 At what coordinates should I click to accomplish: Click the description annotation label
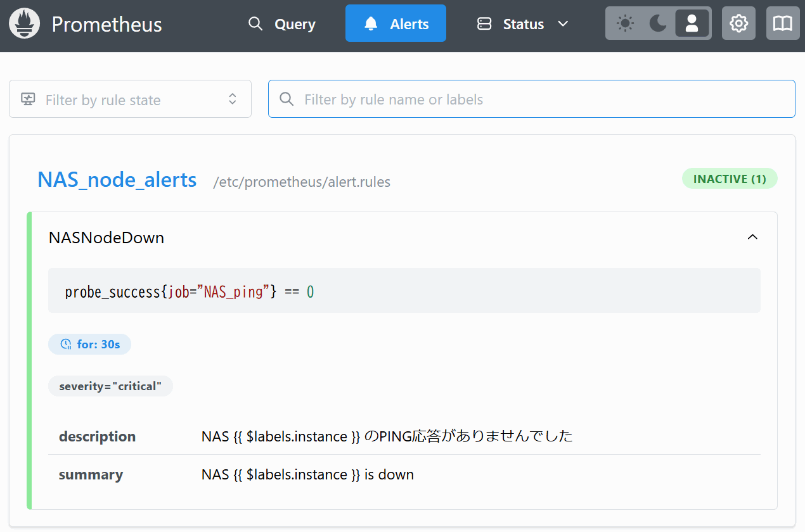click(x=97, y=436)
